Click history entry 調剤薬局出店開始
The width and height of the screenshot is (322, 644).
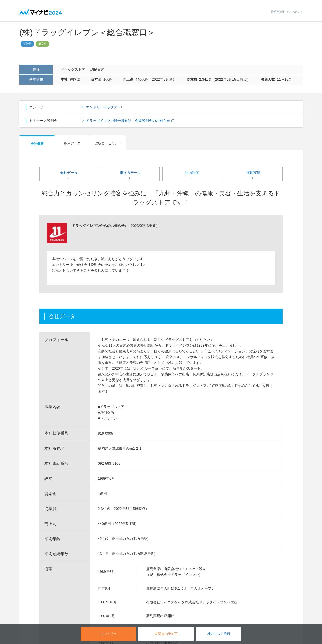pyautogui.click(x=160, y=616)
